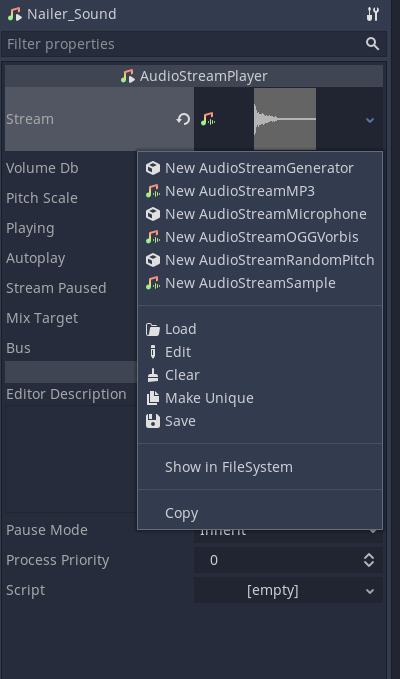Choose New AudioStreamGenerator cube icon

coord(153,168)
